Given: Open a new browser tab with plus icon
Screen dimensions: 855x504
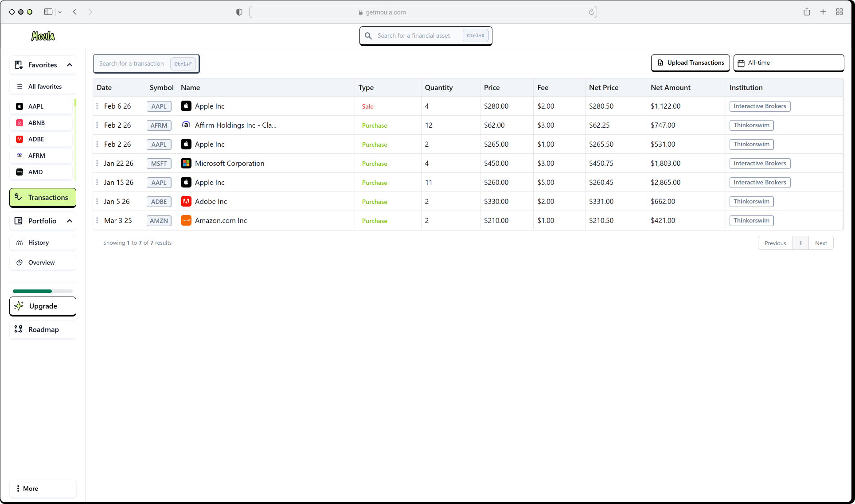Looking at the screenshot, I should 823,12.
